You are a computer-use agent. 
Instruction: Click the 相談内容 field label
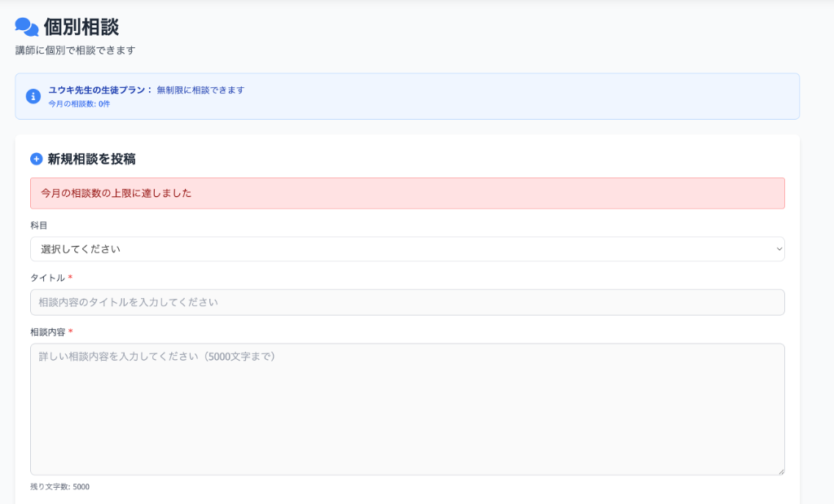click(47, 332)
